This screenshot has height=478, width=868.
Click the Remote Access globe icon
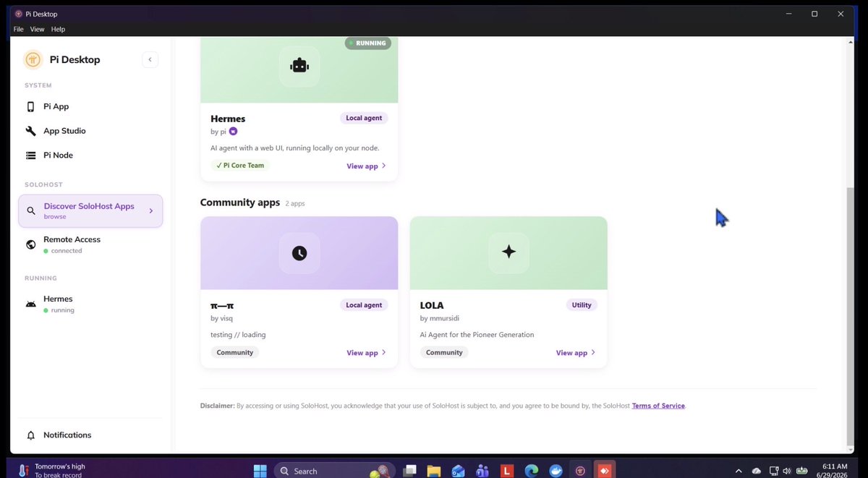pos(30,244)
